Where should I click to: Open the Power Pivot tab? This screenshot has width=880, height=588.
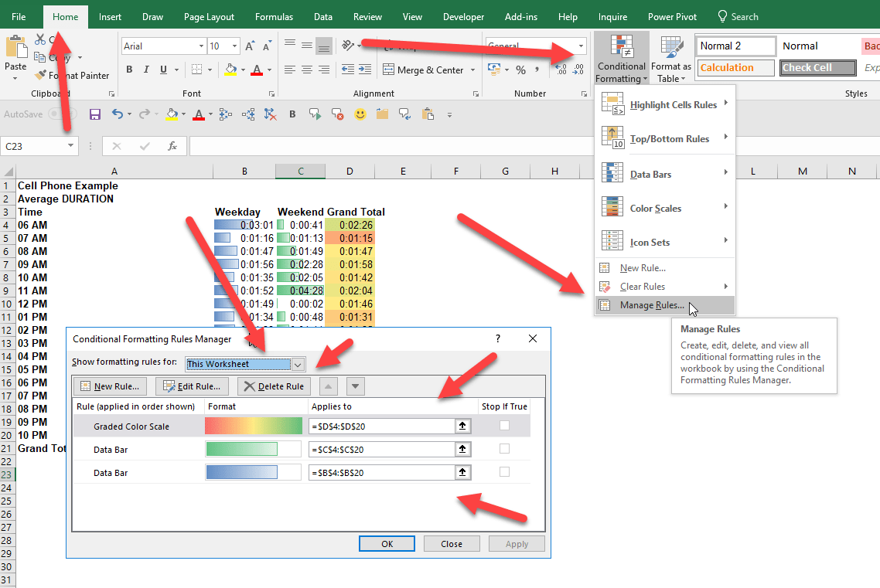[672, 15]
